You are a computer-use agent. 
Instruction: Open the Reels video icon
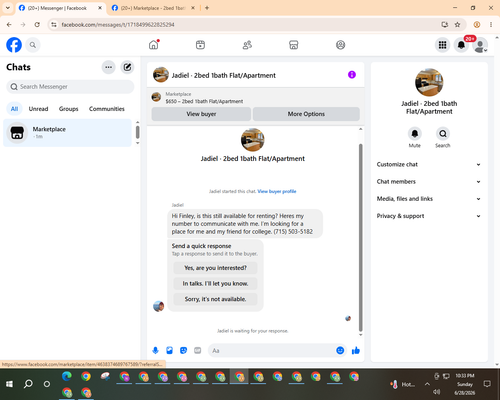point(200,45)
